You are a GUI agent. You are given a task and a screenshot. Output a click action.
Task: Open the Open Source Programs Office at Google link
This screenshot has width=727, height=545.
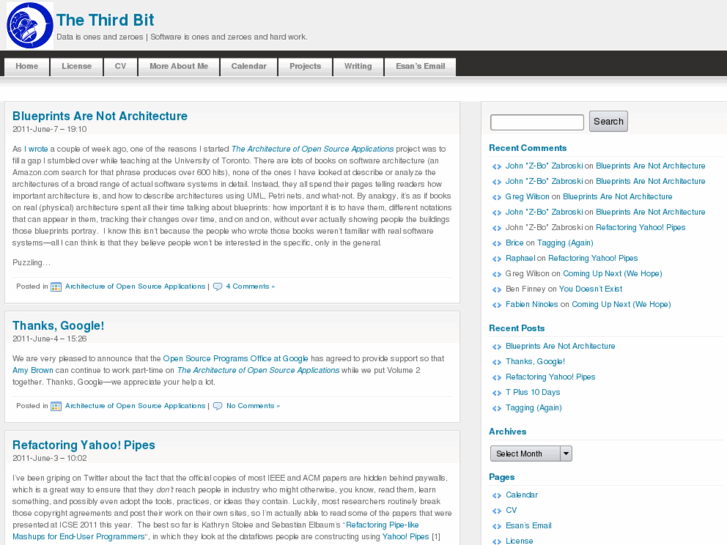236,359
